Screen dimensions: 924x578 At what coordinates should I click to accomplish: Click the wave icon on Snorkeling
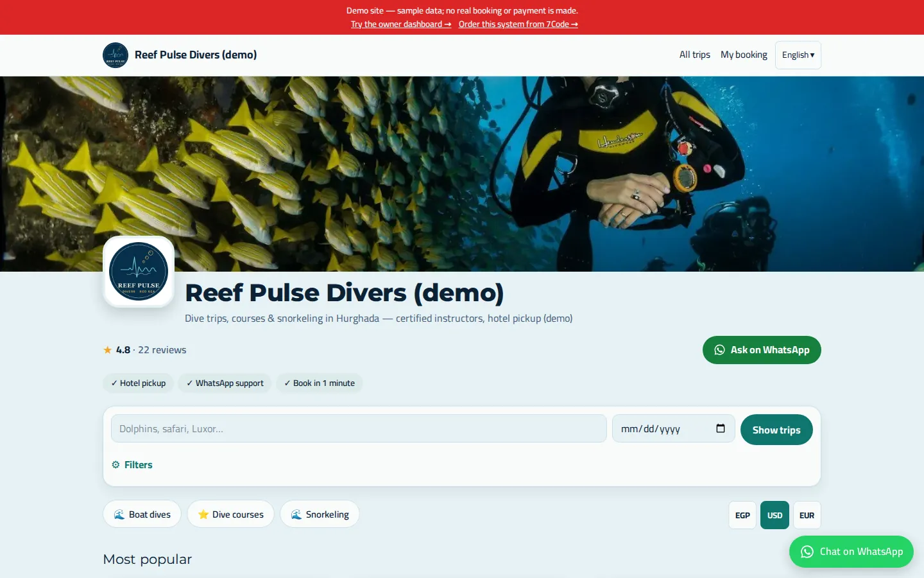[x=296, y=514]
